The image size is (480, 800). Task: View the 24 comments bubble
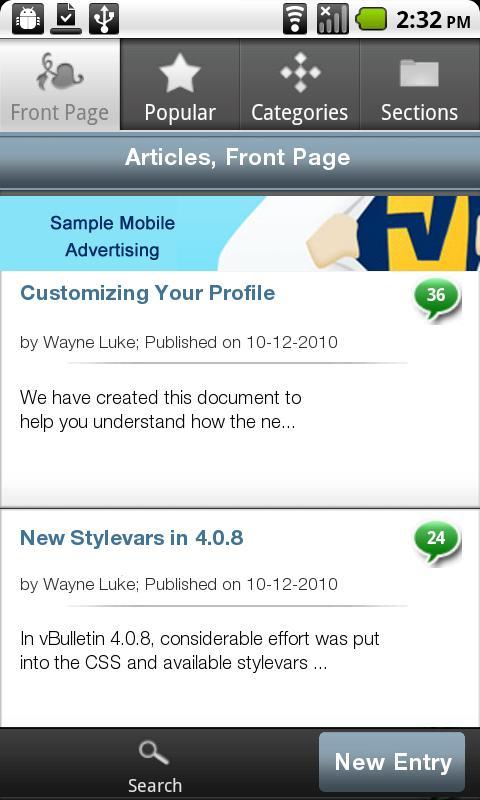[437, 542]
